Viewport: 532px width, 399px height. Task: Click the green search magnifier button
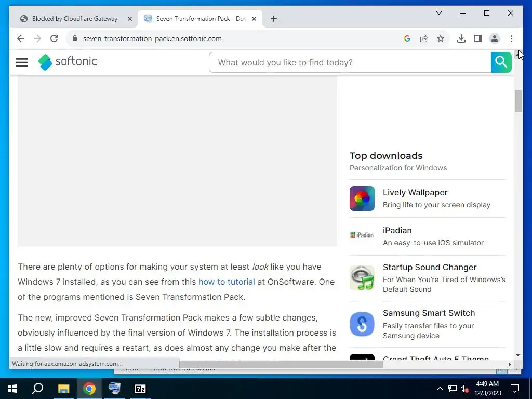click(501, 62)
